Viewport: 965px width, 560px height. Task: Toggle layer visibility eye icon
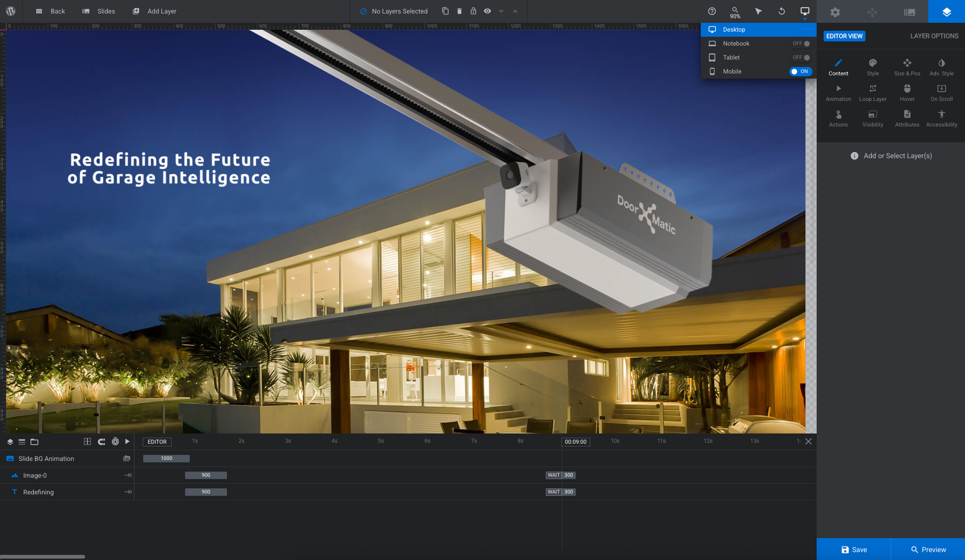487,11
